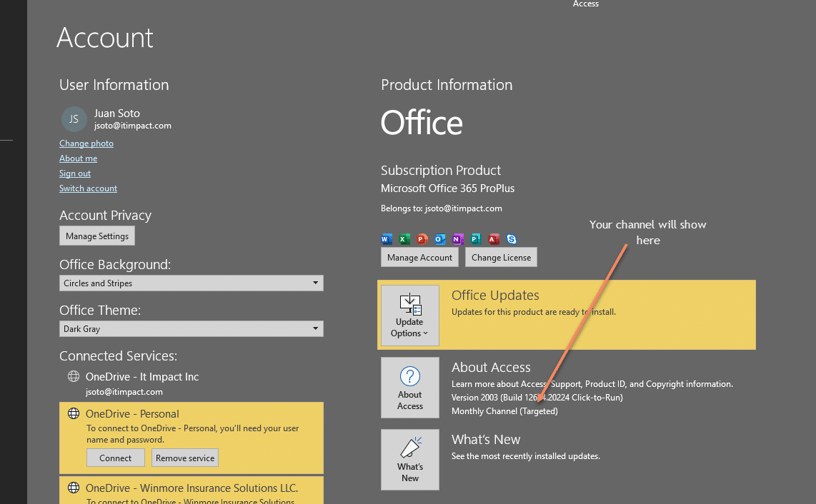Image resolution: width=816 pixels, height=504 pixels.
Task: Click the Juan Soto user name
Action: [117, 114]
